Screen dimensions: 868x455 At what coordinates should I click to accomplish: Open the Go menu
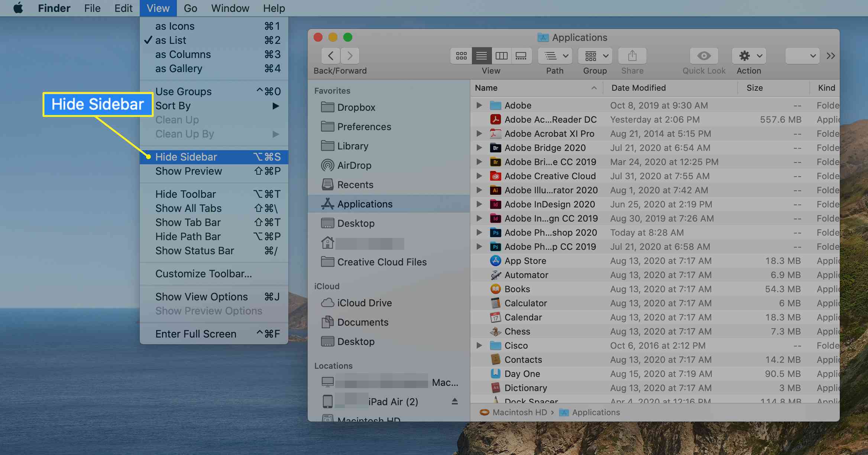[190, 8]
